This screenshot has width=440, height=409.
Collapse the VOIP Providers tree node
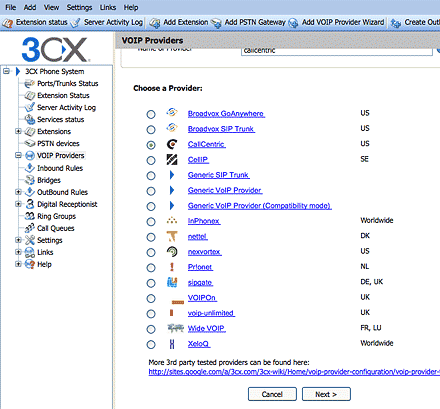(18, 155)
